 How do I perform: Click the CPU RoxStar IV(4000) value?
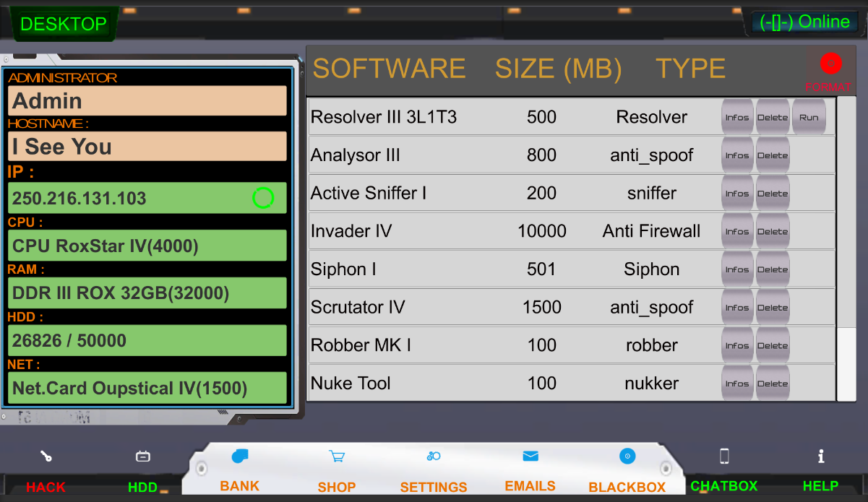(147, 246)
